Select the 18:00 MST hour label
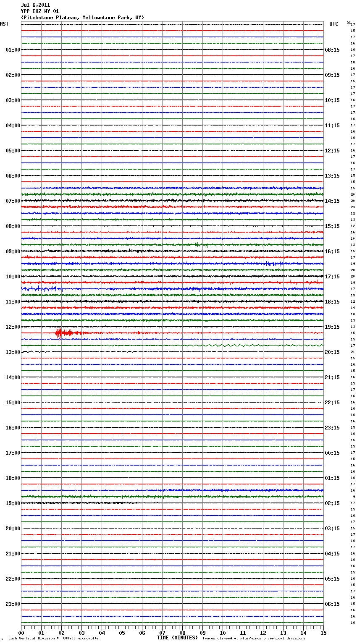Viewport: 357px width, 644px height. (x=13, y=478)
